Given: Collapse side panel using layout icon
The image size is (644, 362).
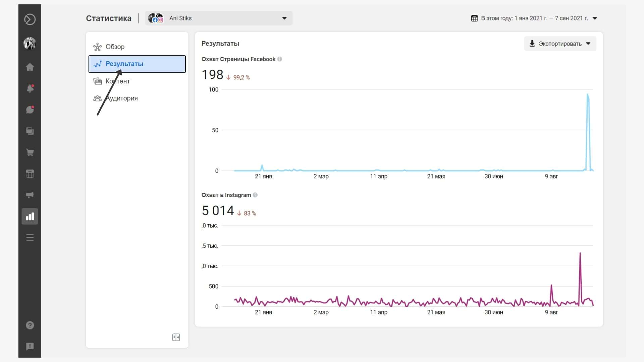Looking at the screenshot, I should 176,337.
